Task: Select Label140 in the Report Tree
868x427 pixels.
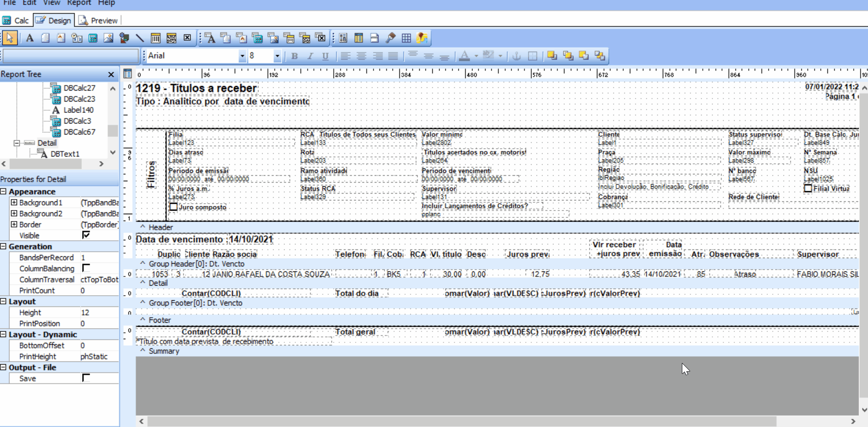Action: (x=78, y=110)
